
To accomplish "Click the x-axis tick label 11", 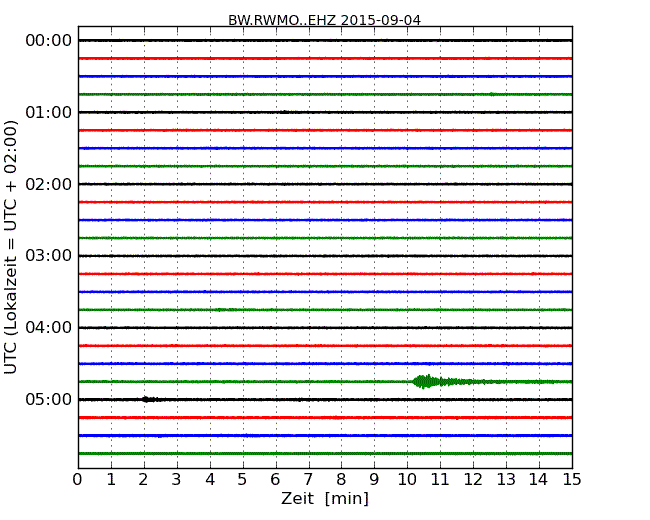I will 440,480.
